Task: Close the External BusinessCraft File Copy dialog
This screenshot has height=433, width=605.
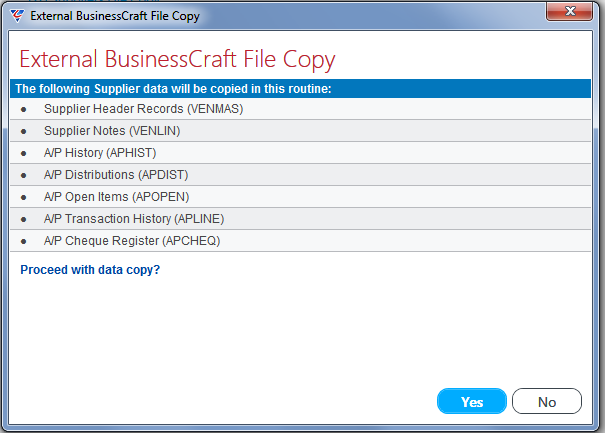Action: tap(570, 11)
